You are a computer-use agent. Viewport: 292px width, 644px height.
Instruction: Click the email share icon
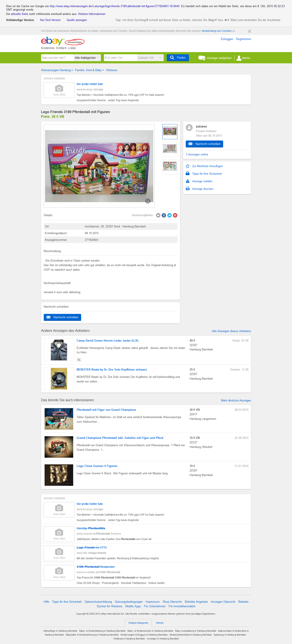158,215
